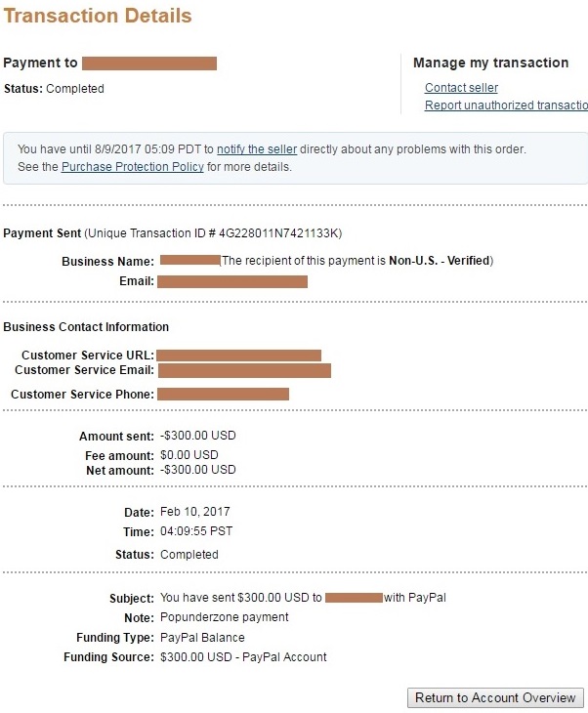This screenshot has width=588, height=713.
Task: Click the redacted Email value under Business Name
Action: tap(232, 281)
